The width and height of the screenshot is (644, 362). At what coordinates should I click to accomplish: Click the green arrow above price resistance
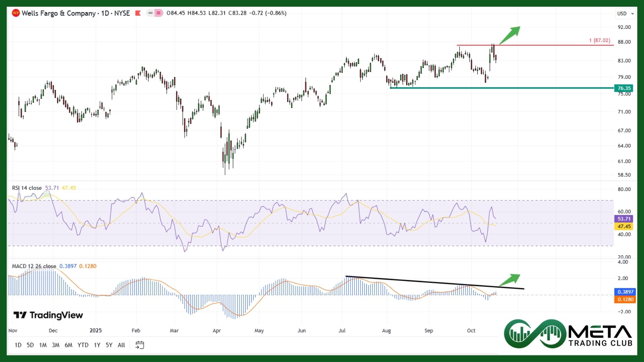(510, 35)
